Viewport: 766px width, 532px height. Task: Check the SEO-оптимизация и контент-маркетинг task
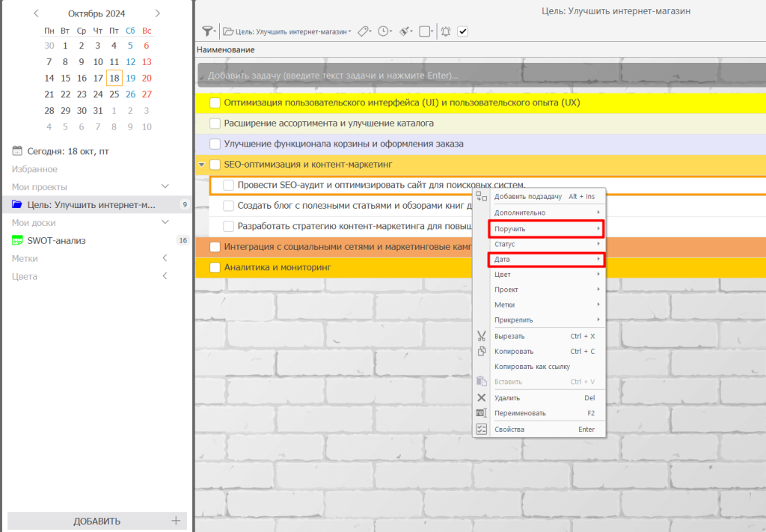coord(215,164)
